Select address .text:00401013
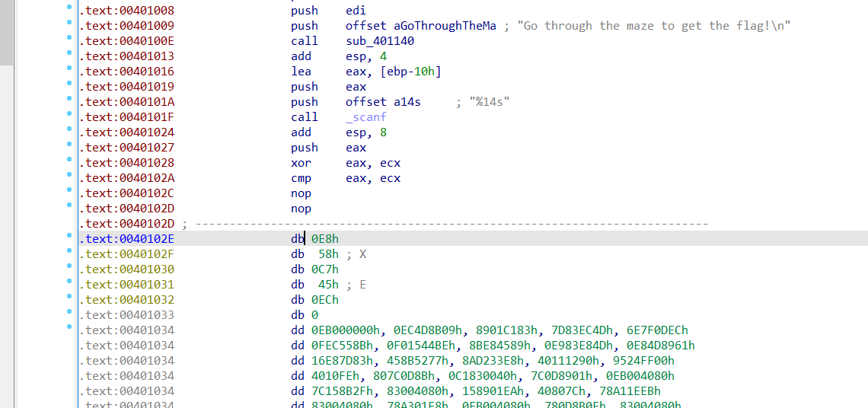This screenshot has height=408, width=868. click(126, 56)
